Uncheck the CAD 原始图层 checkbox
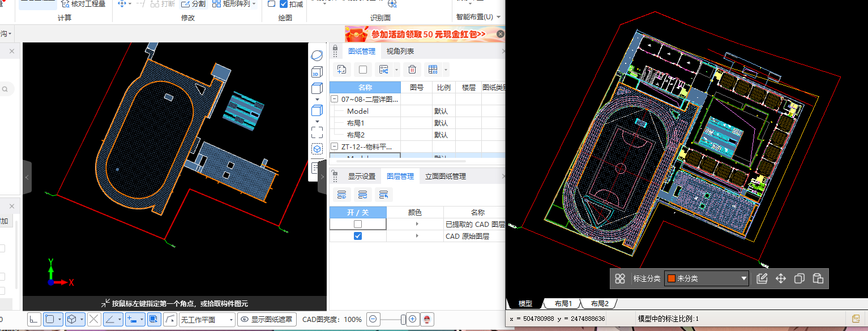 point(358,236)
